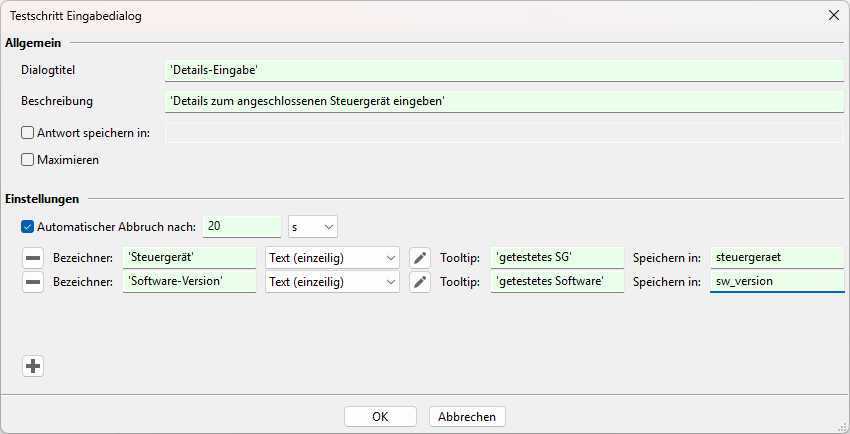Edit the timeout value field '20'
This screenshot has width=850, height=434.
[242, 226]
